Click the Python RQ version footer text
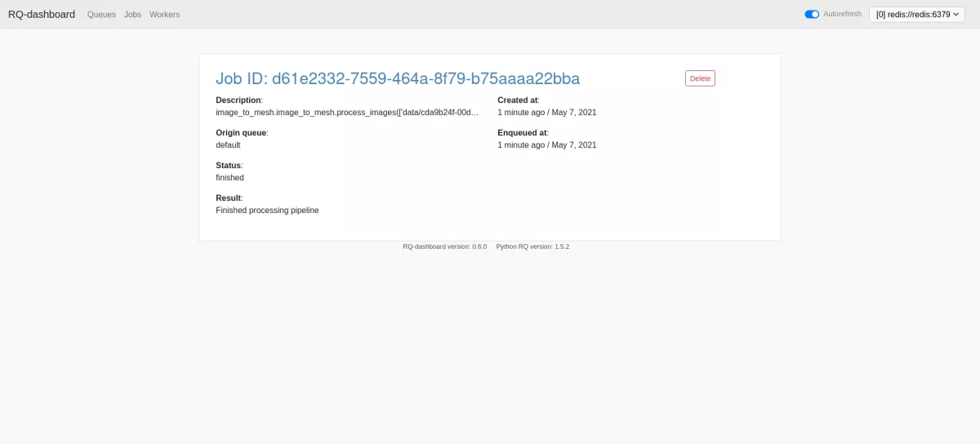The height and width of the screenshot is (444, 980). [532, 246]
